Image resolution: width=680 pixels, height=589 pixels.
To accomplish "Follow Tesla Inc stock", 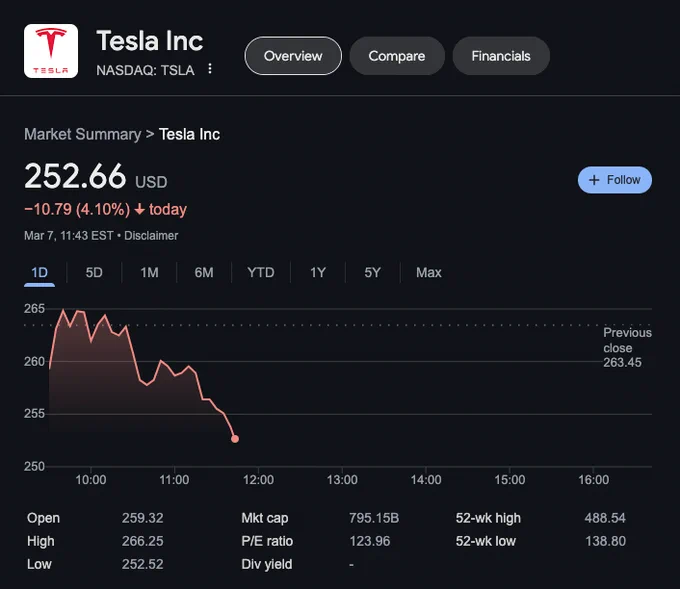I will coord(615,180).
